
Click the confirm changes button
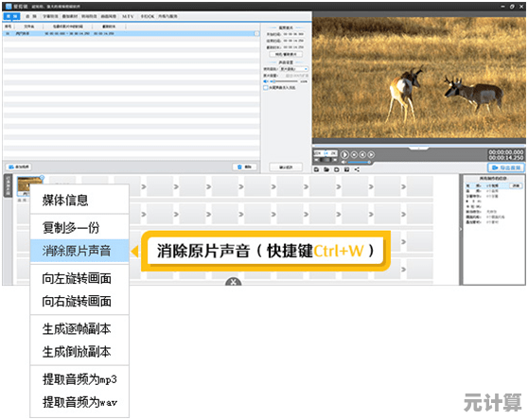[286, 167]
